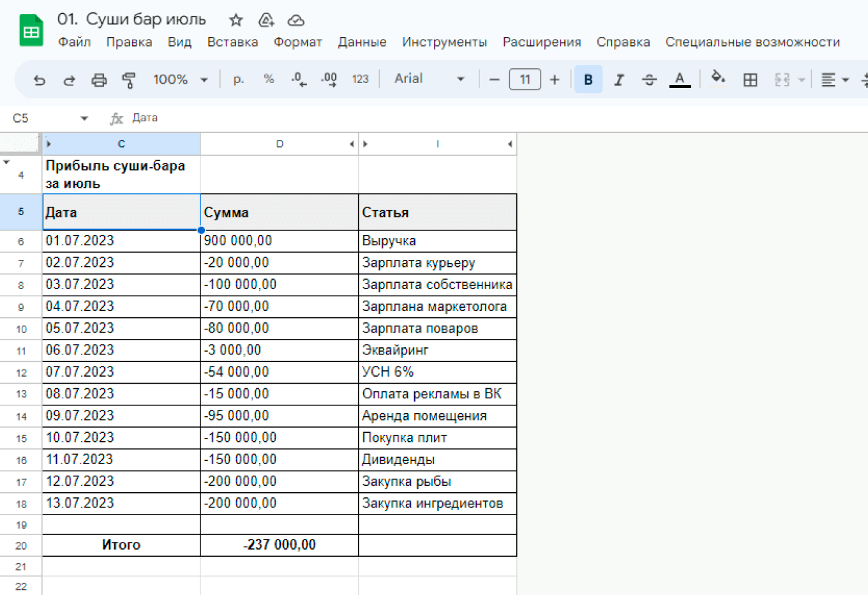Viewport: 868px width, 595px height.
Task: Open the Arial font dropdown
Action: click(x=429, y=79)
